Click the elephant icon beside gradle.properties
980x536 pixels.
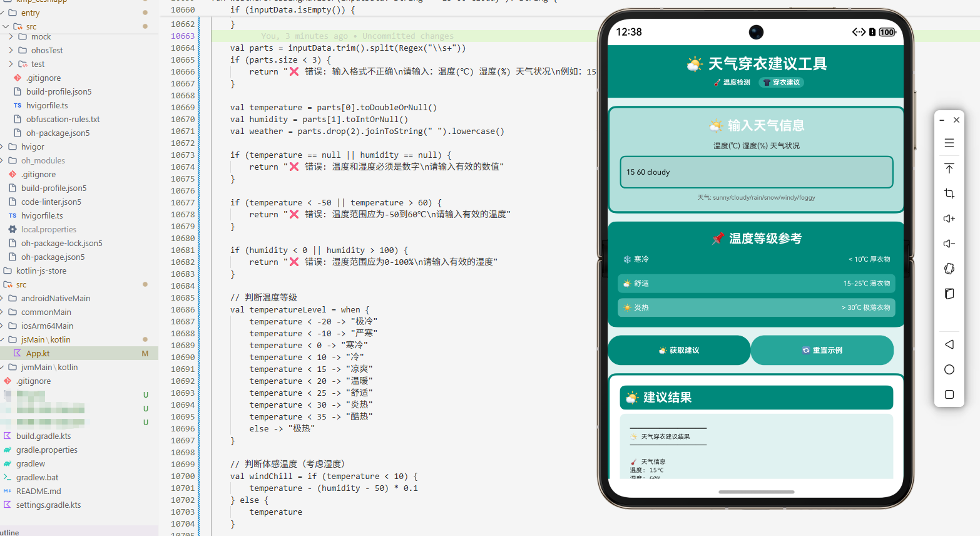(x=8, y=450)
